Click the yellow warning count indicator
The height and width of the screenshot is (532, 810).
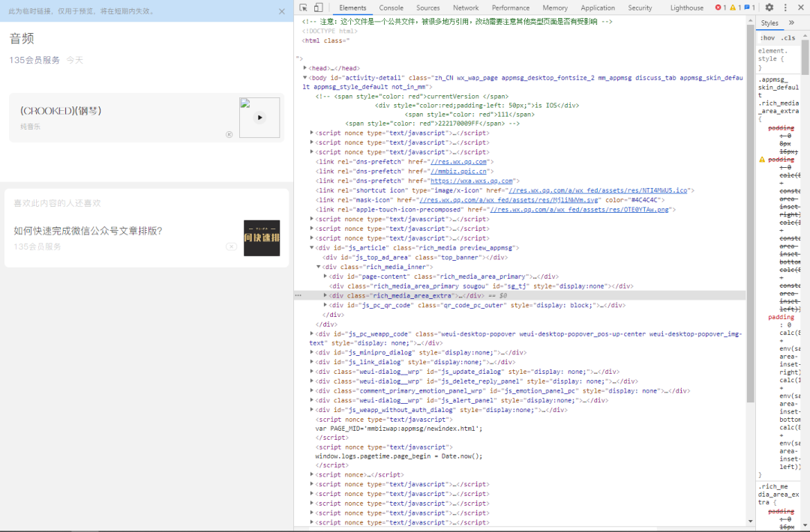(735, 7)
